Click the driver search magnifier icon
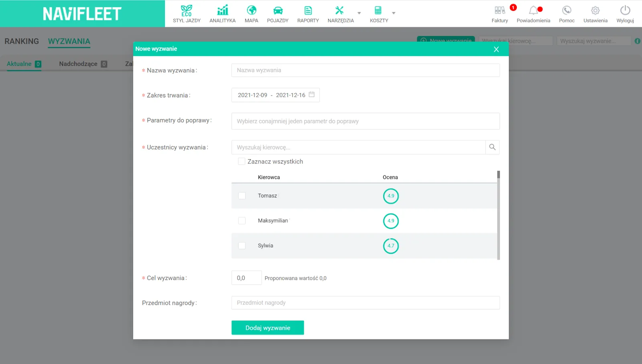Image resolution: width=642 pixels, height=364 pixels. [492, 147]
